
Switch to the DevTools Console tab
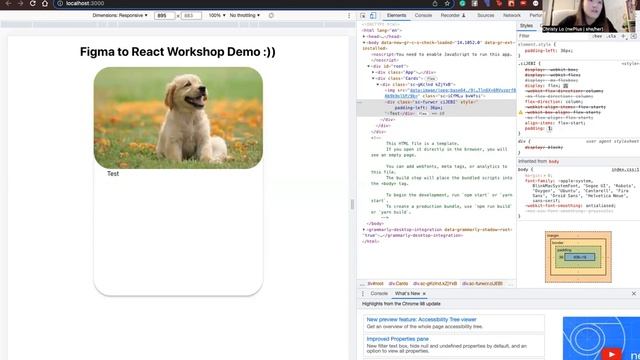(x=423, y=16)
